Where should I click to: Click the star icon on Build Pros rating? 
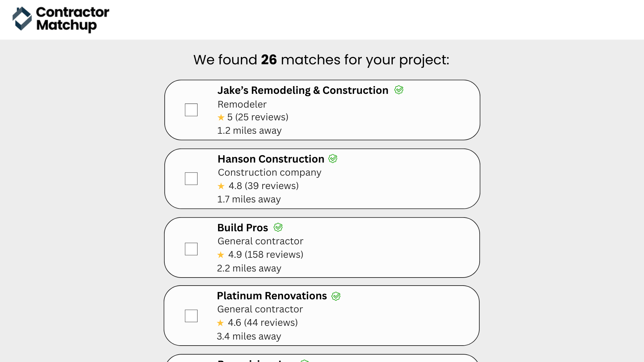click(221, 255)
